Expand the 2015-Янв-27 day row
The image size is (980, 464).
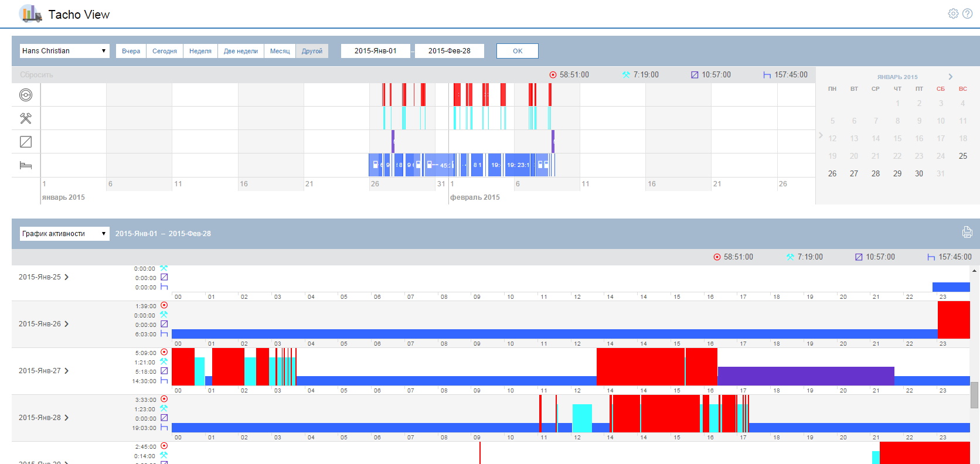(67, 371)
